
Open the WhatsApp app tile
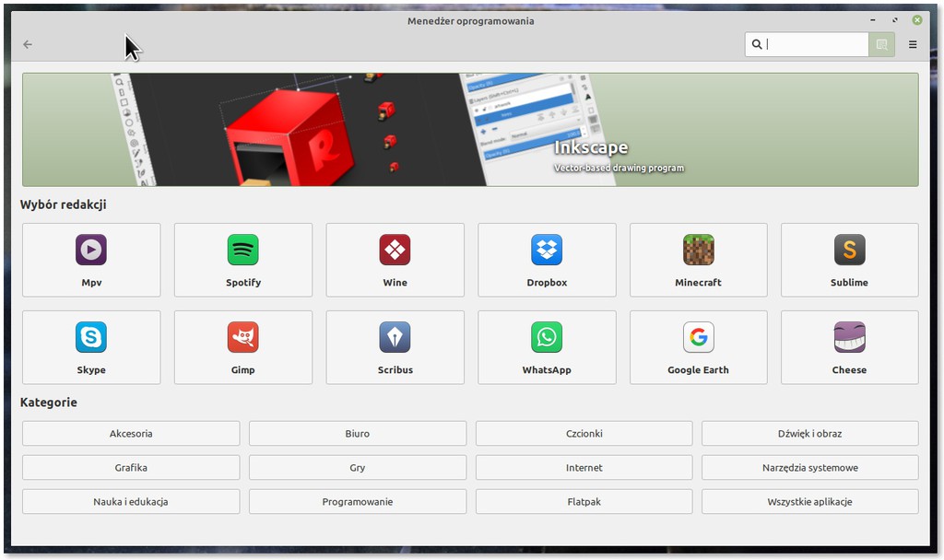547,347
